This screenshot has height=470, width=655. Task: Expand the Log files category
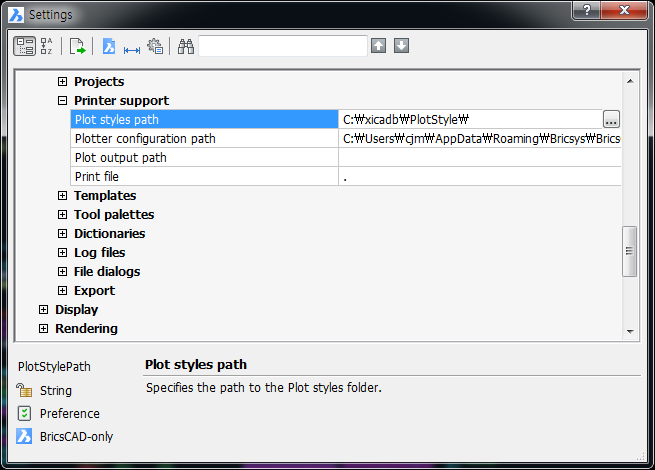click(x=62, y=252)
